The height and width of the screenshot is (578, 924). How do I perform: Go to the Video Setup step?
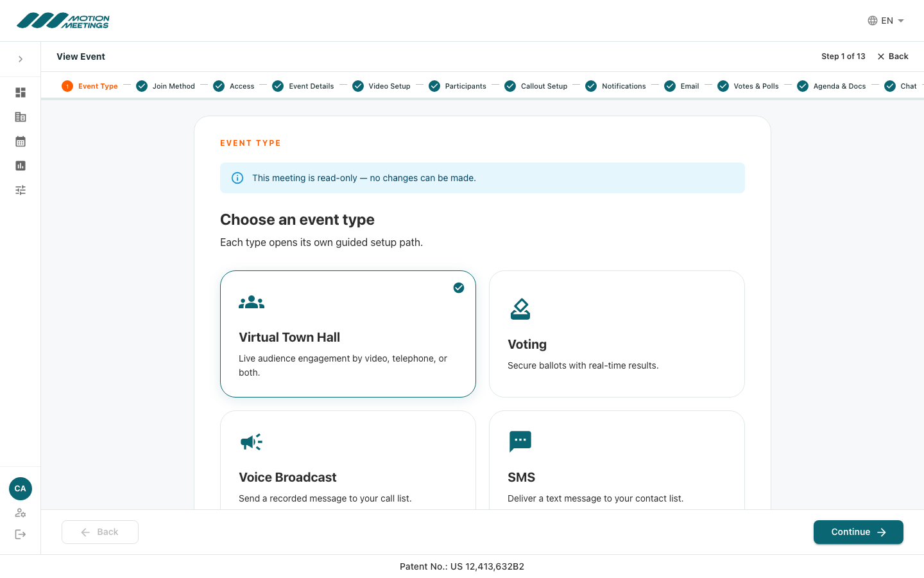(381, 86)
